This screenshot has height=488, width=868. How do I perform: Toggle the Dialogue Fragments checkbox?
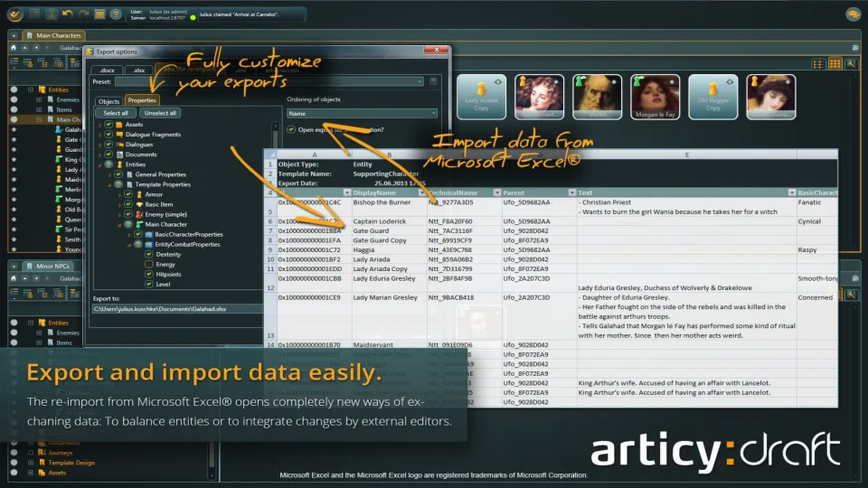[108, 135]
